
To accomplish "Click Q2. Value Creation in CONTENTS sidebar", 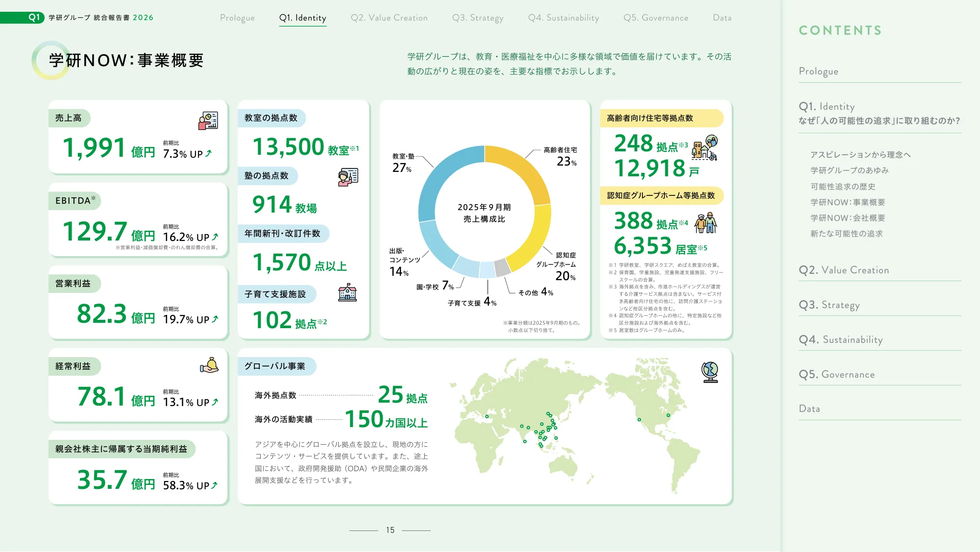I will pyautogui.click(x=844, y=270).
